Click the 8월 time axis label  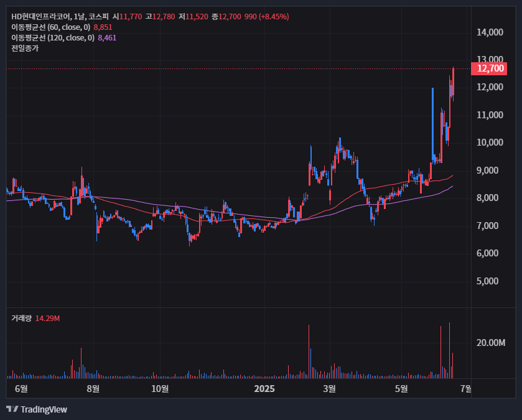tap(93, 388)
